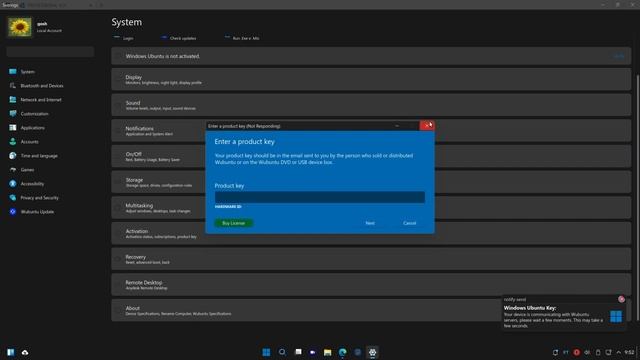Click Next in product key dialog

(370, 223)
